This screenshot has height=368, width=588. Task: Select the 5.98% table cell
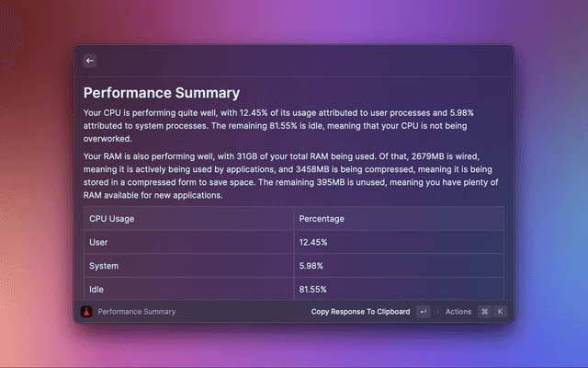[311, 266]
